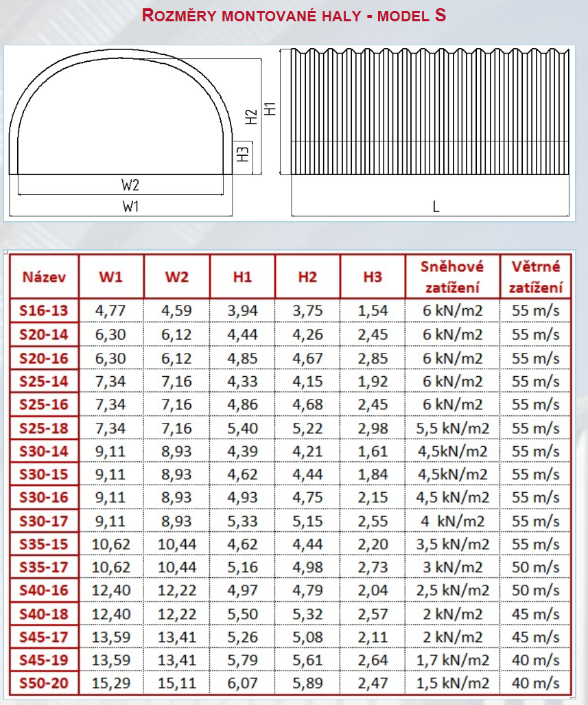Image resolution: width=588 pixels, height=705 pixels.
Task: Select the S45-19 row name
Action: coord(44,660)
